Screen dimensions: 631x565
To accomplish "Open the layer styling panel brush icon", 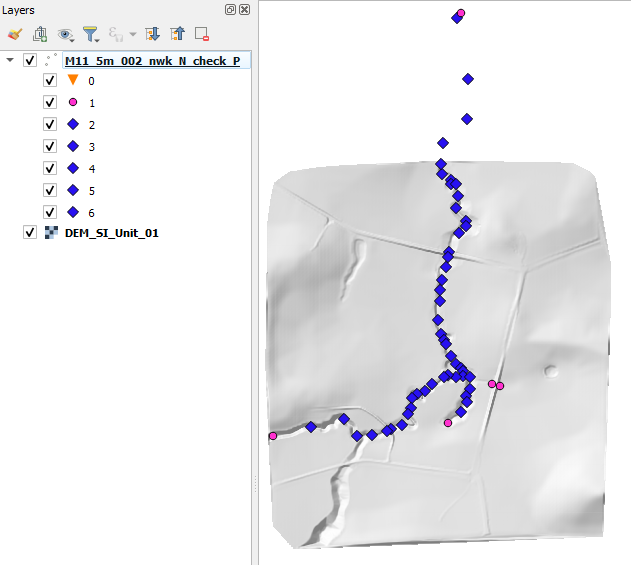I will point(14,34).
